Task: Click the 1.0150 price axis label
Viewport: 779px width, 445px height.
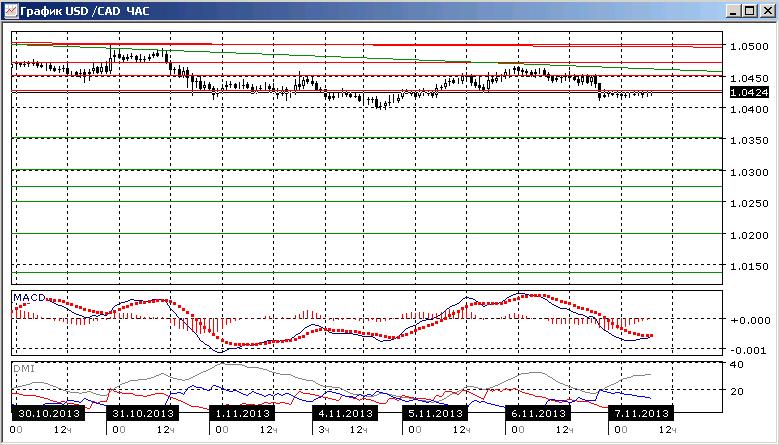Action: [749, 266]
